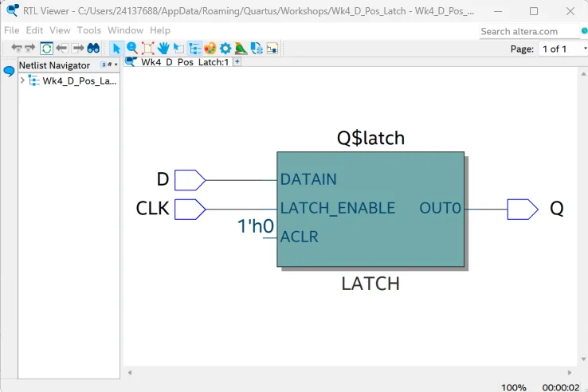Open color settings palette icon
Screen dimensions: 588x392
pyautogui.click(x=210, y=49)
